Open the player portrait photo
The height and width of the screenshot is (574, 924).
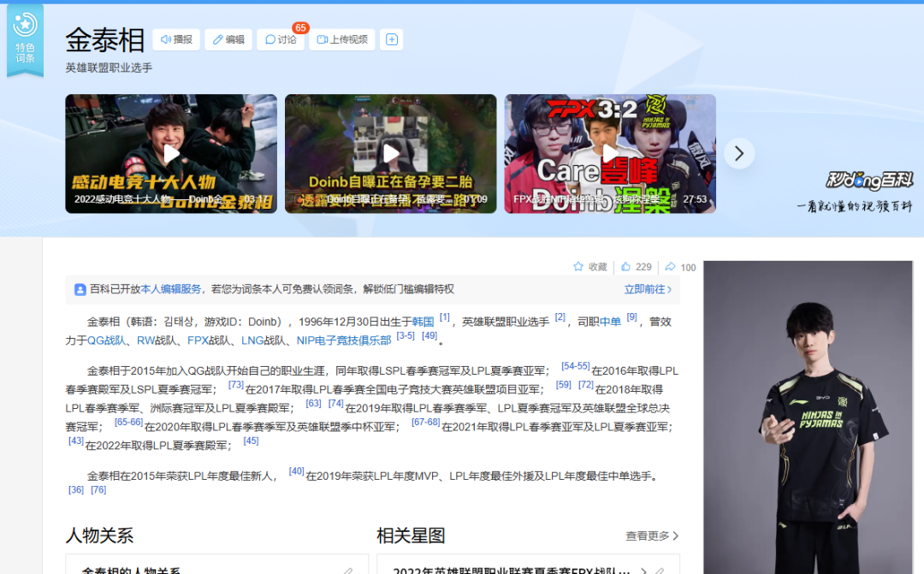808,417
